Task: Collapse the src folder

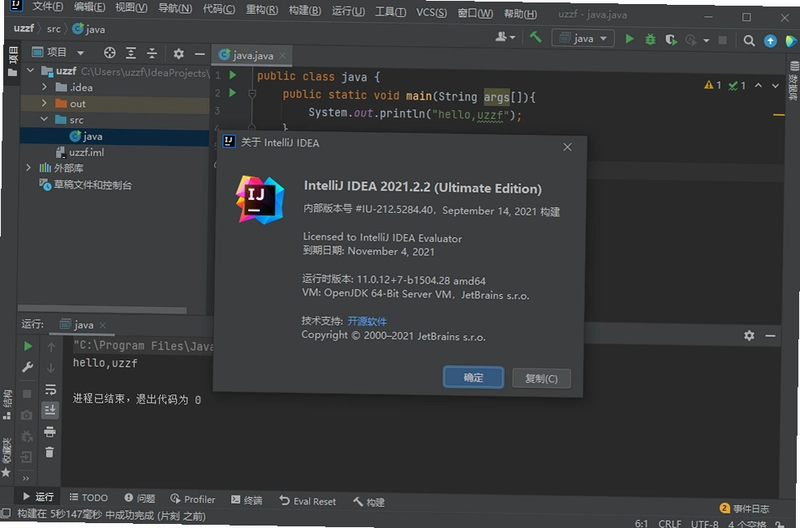Action: (44, 119)
